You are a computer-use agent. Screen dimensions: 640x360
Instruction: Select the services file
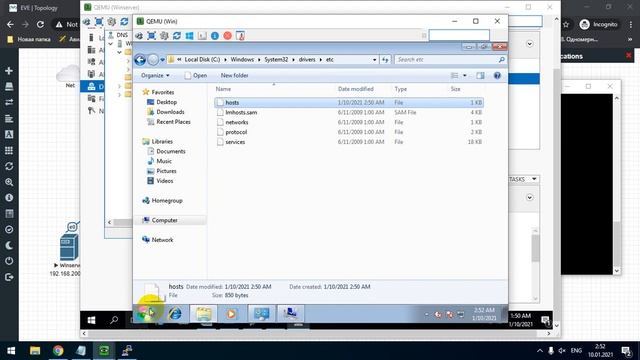point(349,142)
